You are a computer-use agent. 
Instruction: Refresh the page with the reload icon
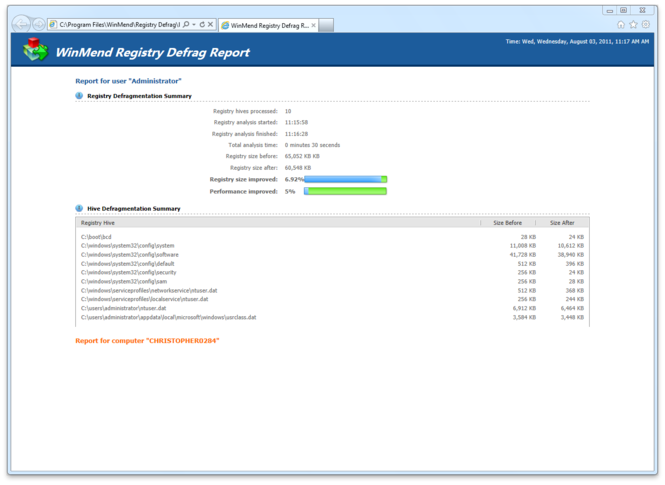[x=203, y=23]
